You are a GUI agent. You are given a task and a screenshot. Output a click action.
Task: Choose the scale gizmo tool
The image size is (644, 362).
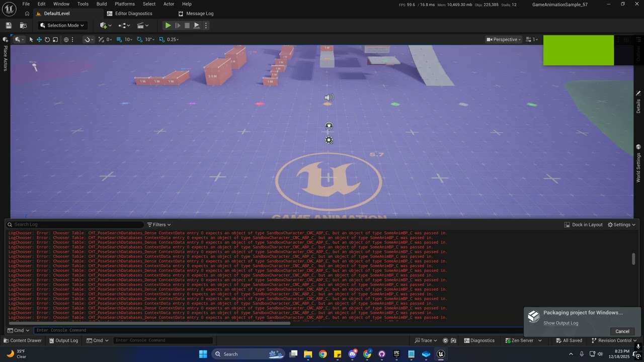click(x=55, y=39)
